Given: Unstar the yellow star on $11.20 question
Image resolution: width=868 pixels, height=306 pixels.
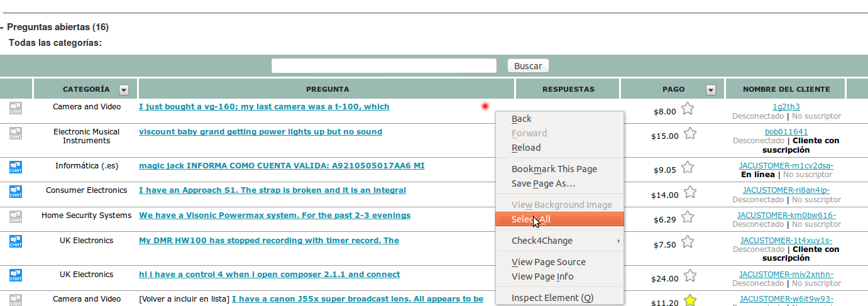Looking at the screenshot, I should [690, 300].
